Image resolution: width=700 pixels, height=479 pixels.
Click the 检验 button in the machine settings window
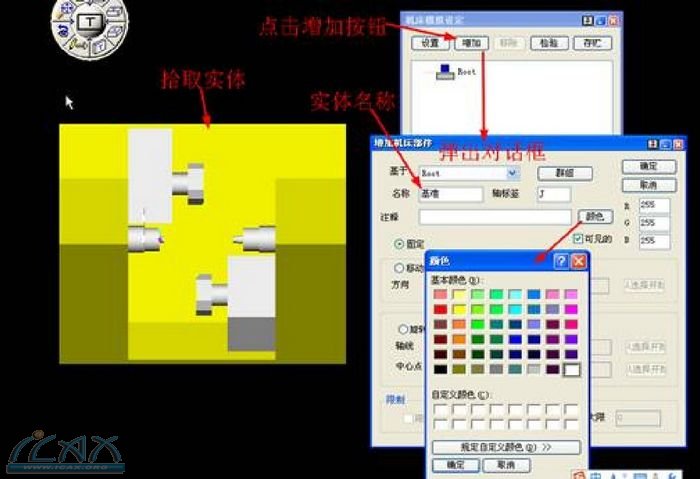click(549, 43)
